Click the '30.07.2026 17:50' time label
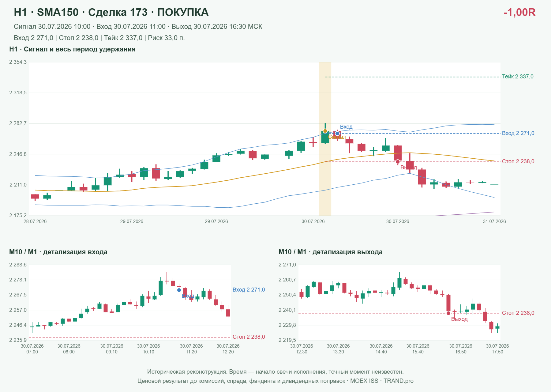The width and height of the screenshot is (551, 392). click(x=497, y=349)
